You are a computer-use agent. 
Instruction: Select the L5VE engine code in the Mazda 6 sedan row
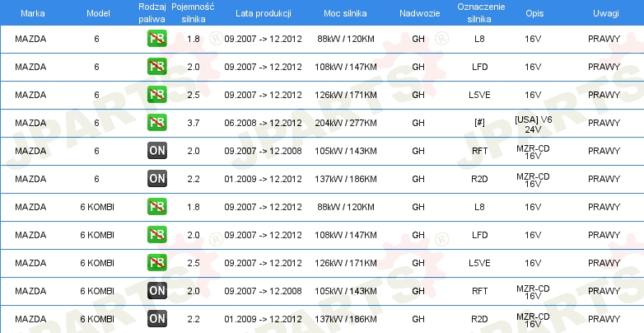(479, 95)
